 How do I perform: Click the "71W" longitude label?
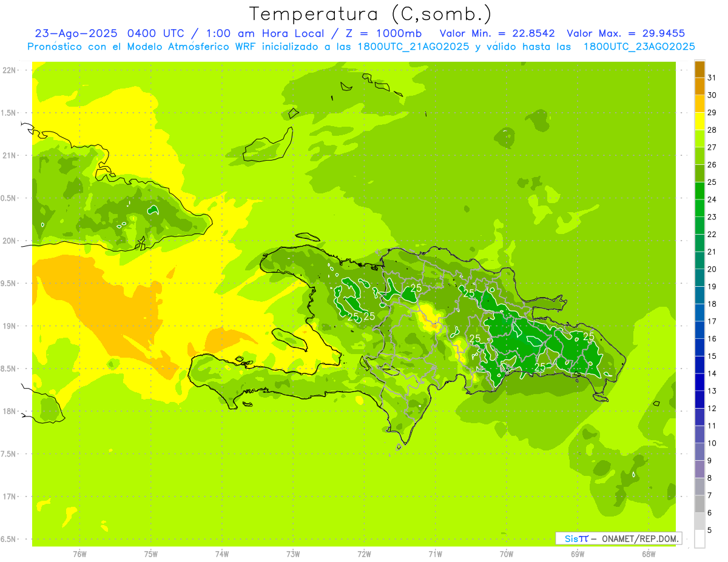(x=435, y=554)
